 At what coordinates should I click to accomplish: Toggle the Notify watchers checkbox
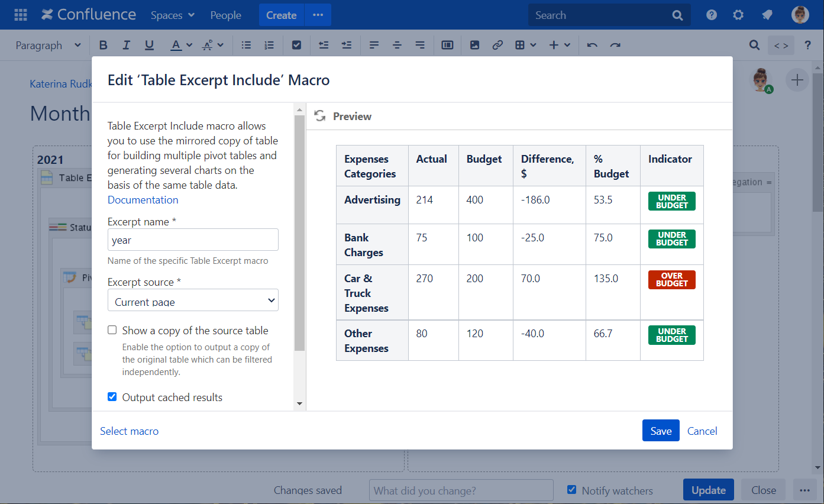click(x=571, y=490)
